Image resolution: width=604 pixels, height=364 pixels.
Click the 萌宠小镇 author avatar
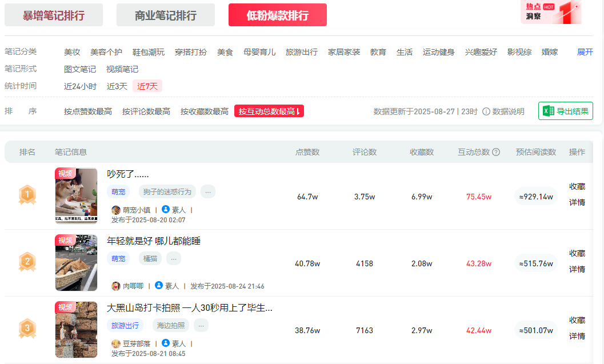point(116,210)
